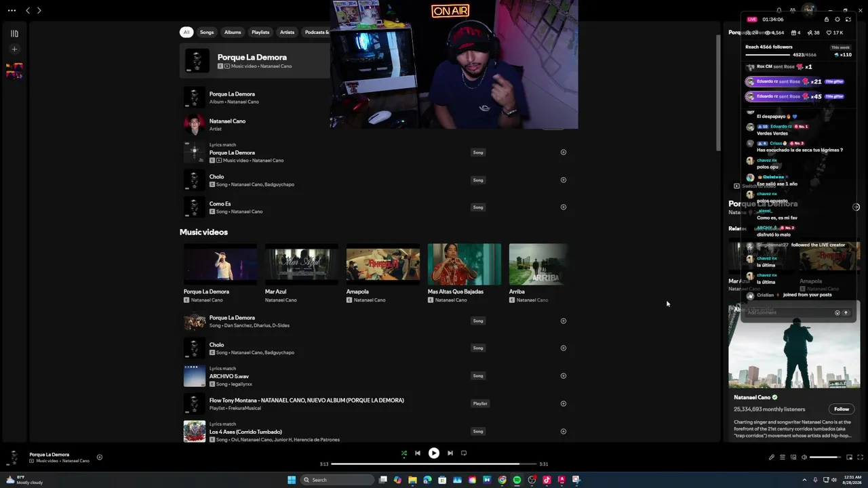
Task: Open the taskbar clock and date
Action: pyautogui.click(x=852, y=480)
